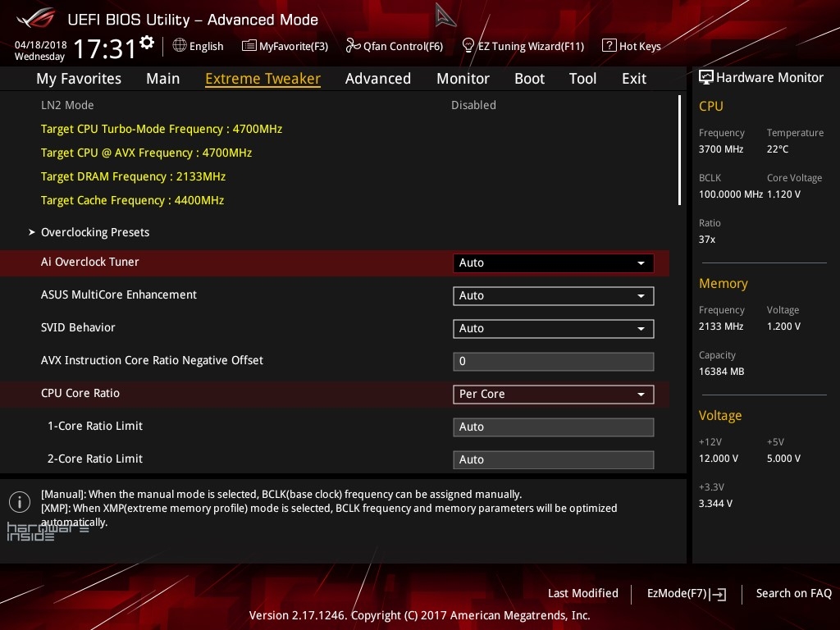This screenshot has width=840, height=630.
Task: Click the 04/18/2018 date
Action: [x=41, y=44]
